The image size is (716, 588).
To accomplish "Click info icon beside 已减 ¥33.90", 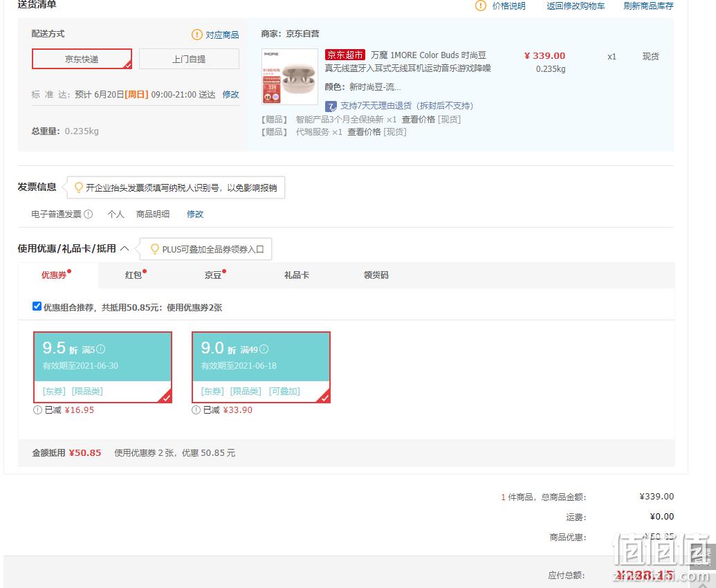I will tap(196, 410).
